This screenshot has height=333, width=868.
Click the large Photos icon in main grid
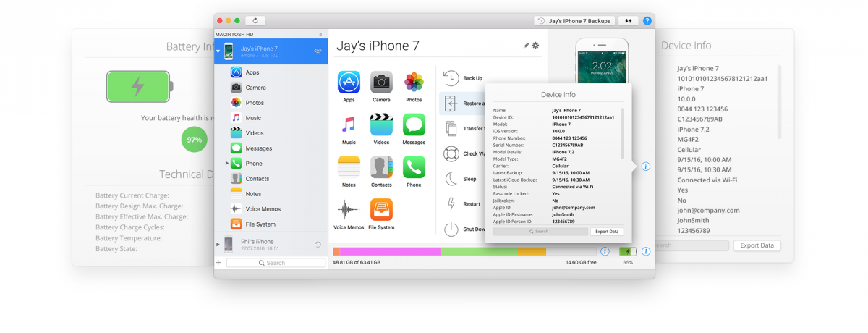(414, 82)
